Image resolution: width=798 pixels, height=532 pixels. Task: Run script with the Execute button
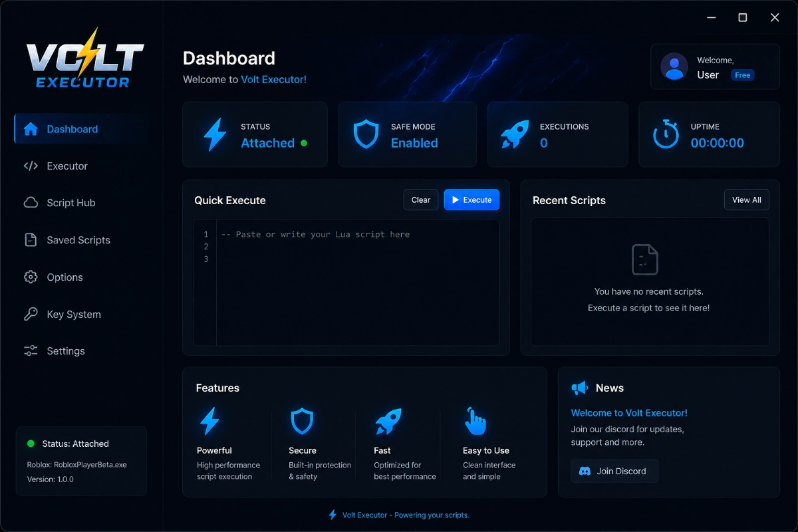pos(471,199)
